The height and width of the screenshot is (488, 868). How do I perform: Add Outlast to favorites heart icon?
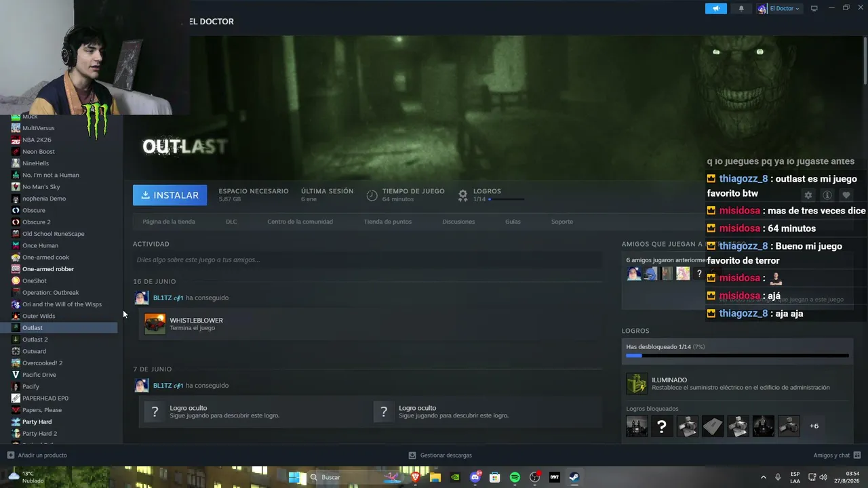(846, 195)
